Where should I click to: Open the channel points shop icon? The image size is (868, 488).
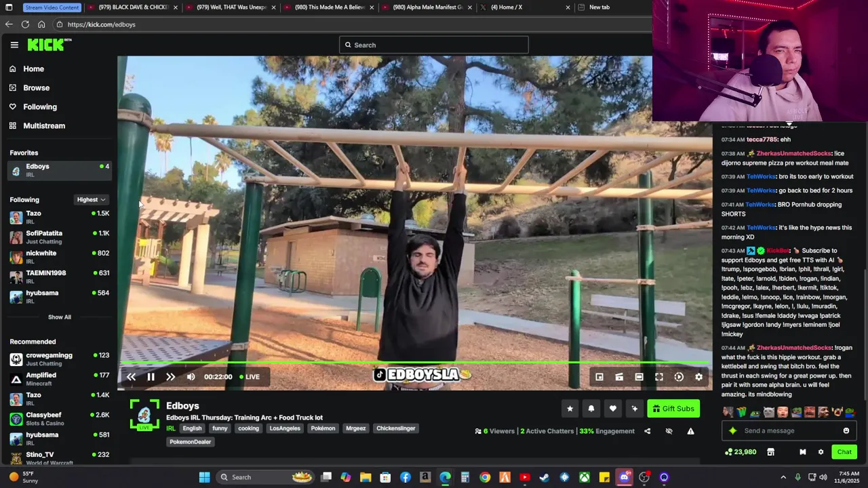(770, 452)
